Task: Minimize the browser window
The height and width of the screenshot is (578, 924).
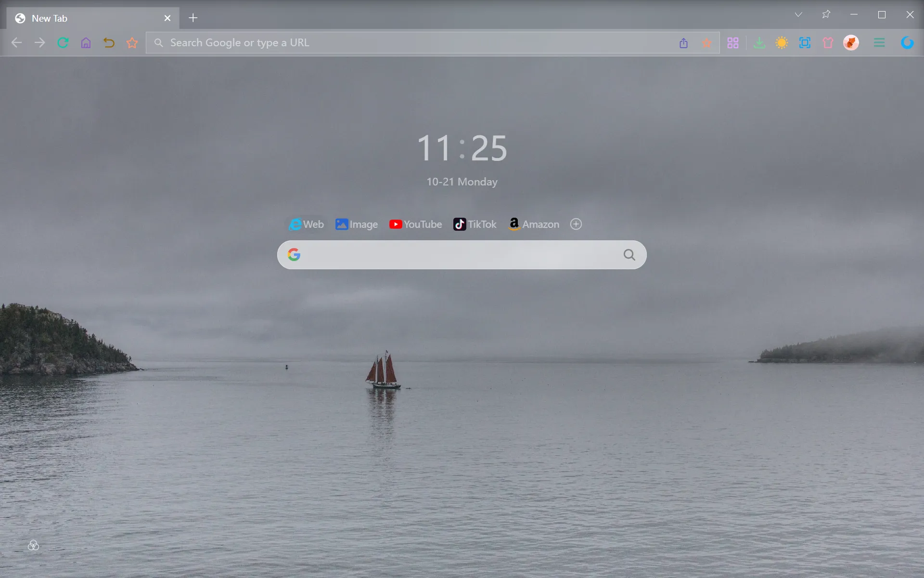Action: [x=854, y=14]
